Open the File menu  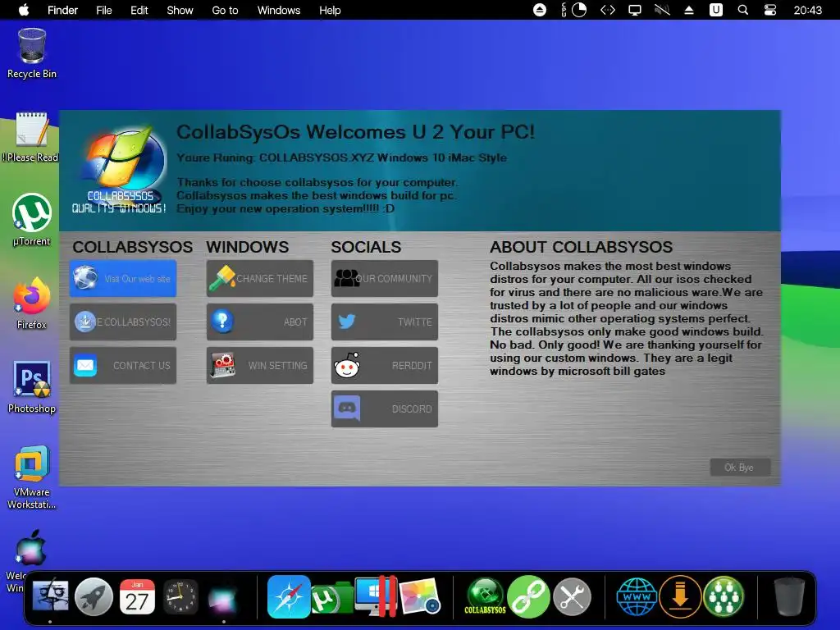click(104, 10)
